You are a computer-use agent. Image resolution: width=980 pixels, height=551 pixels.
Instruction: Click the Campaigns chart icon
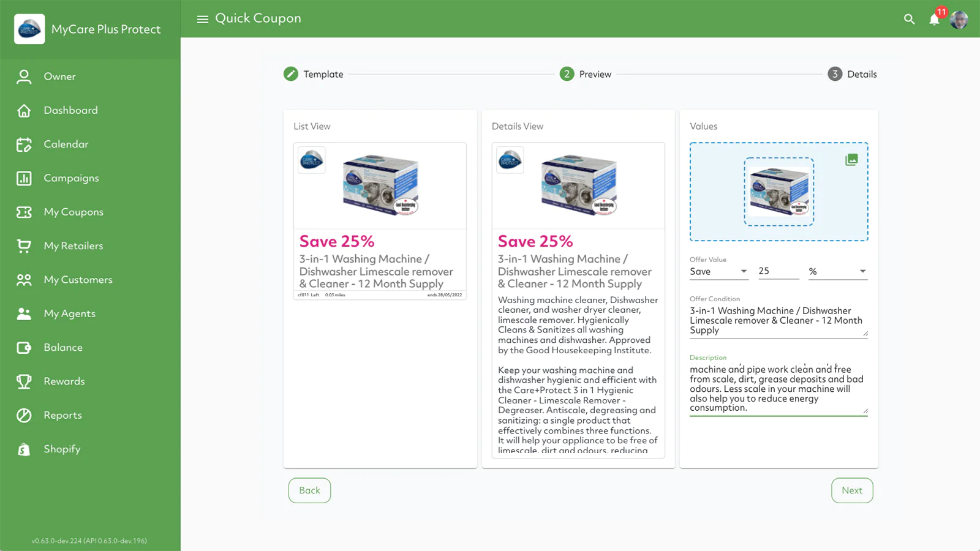pos(24,178)
